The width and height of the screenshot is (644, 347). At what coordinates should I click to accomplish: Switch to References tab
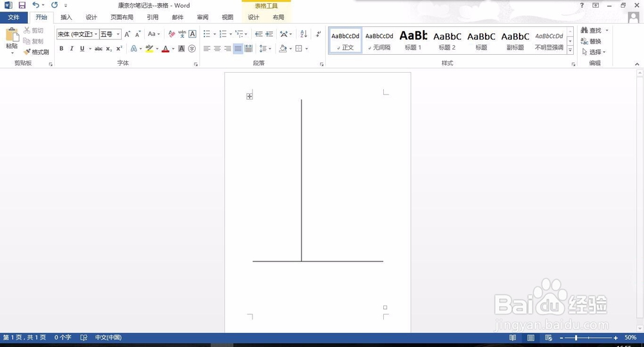(153, 17)
